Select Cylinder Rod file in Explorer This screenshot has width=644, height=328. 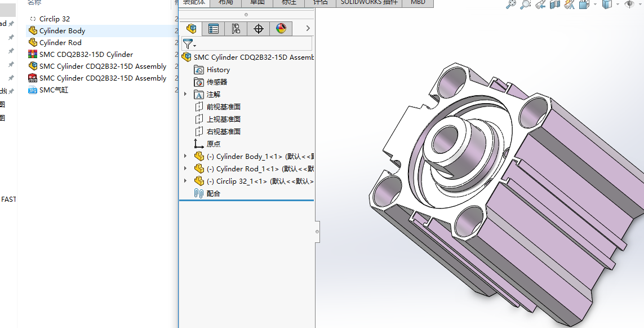click(x=60, y=42)
